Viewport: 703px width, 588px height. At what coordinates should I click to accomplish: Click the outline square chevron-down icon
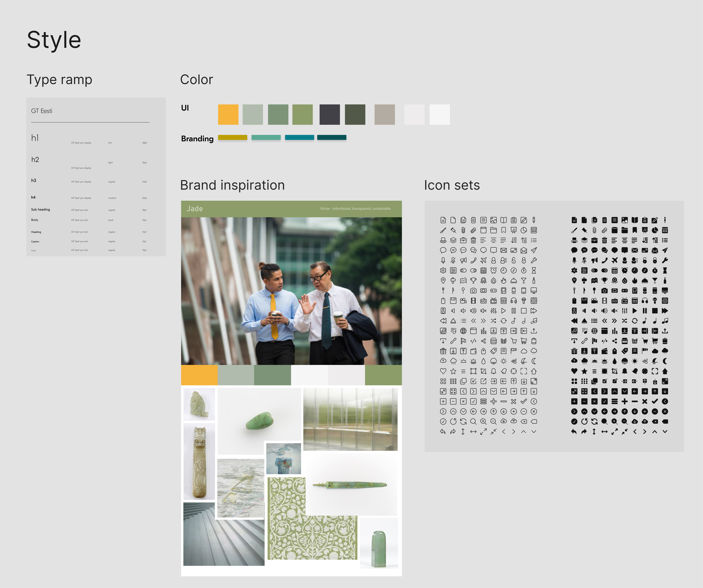tap(493, 391)
